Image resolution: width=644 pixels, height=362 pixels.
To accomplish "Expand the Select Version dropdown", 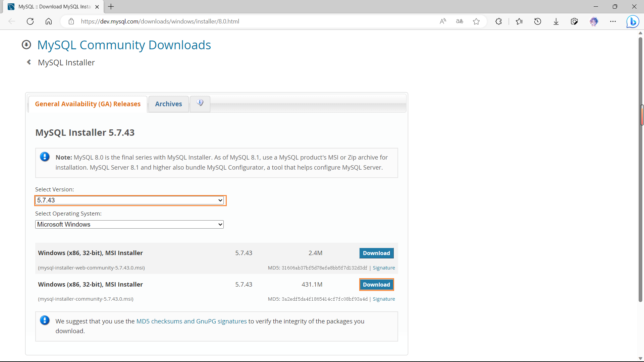I will click(130, 200).
